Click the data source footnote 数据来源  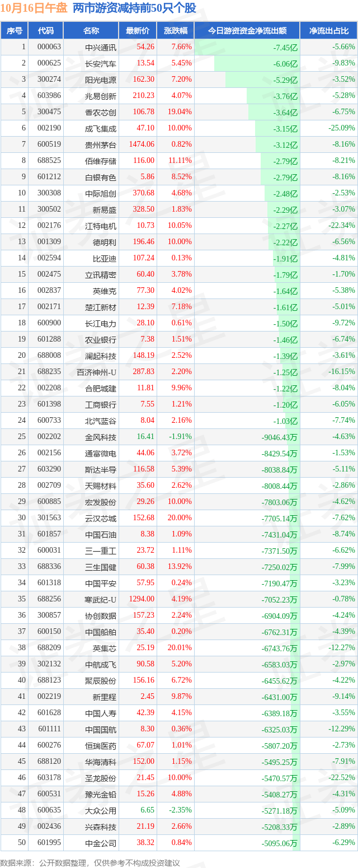pyautogui.click(x=91, y=863)
